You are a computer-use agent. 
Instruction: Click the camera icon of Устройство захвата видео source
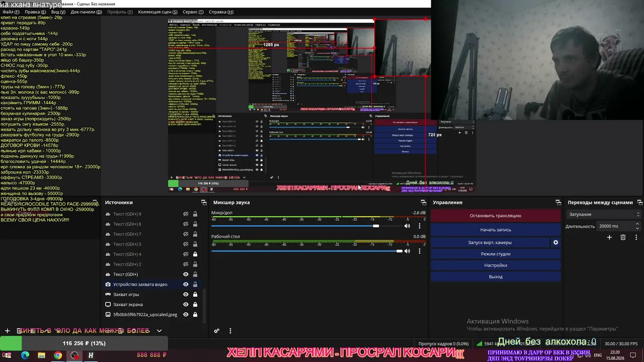(108, 285)
